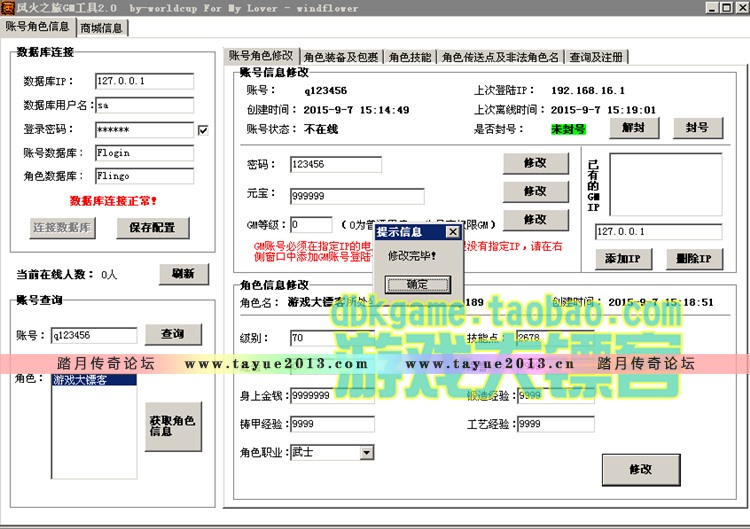Click the 铸甲经验 field
The width and height of the screenshot is (750, 529).
(x=332, y=424)
